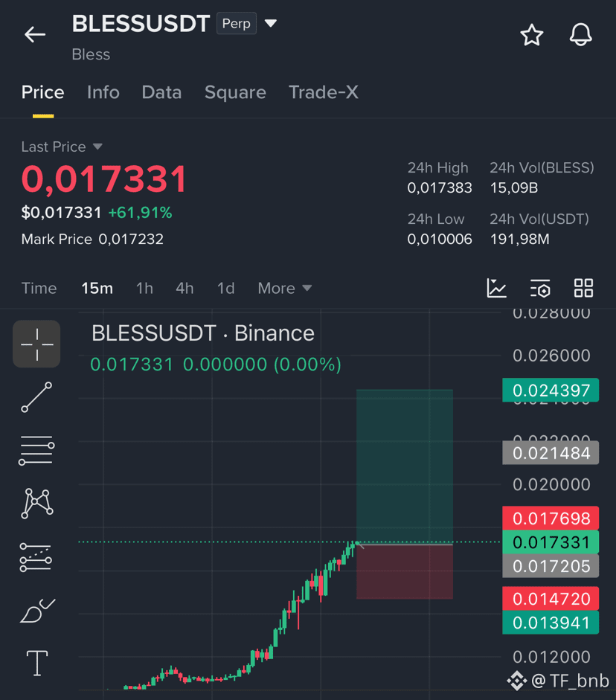Viewport: 616px width, 700px height.
Task: Tap the 24h High value 0,017383
Action: pos(440,188)
